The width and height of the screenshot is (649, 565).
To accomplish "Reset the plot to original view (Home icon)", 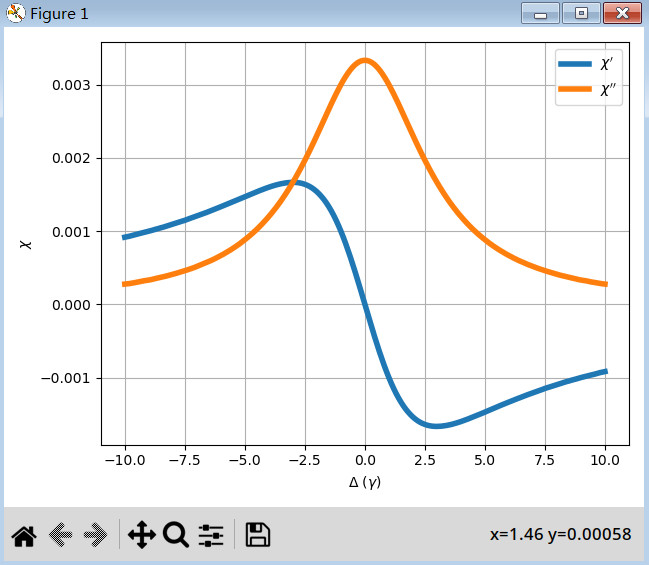I will click(23, 535).
